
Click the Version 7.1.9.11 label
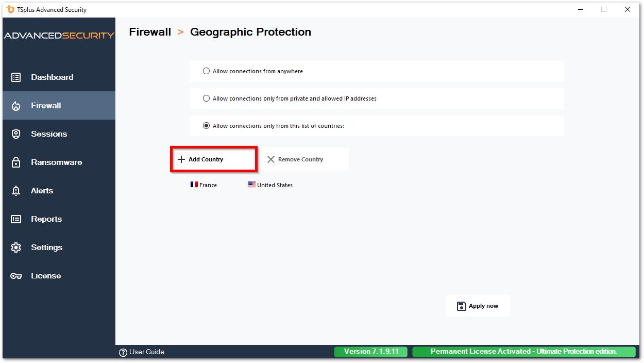370,351
